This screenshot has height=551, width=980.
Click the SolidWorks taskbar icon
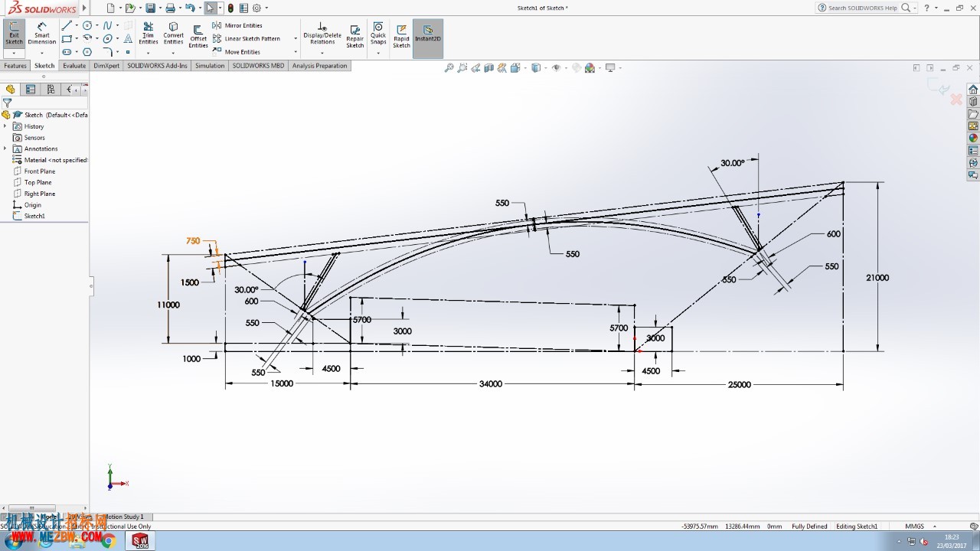pyautogui.click(x=142, y=541)
